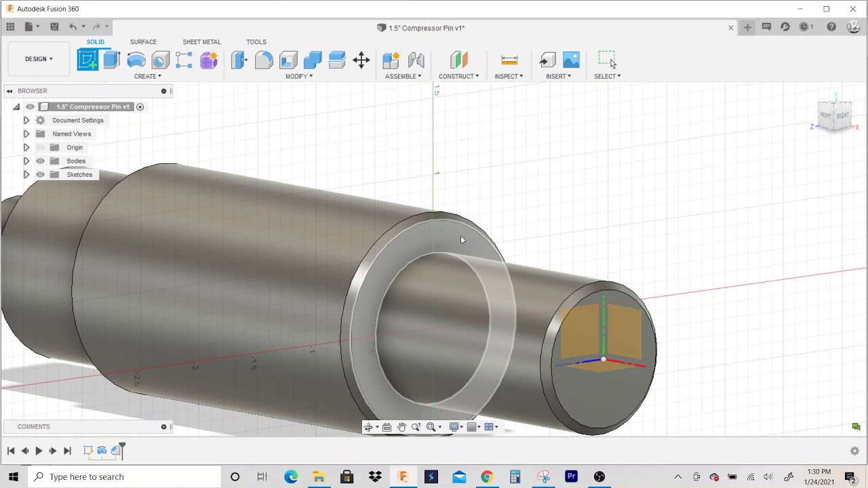Viewport: 868px width, 488px height.
Task: Select the Extrude tool
Action: point(112,60)
